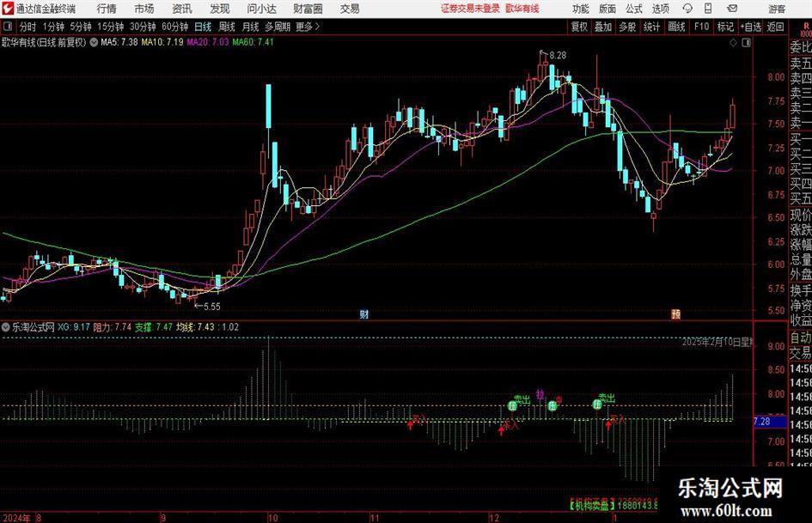The image size is (812, 523).
Task: Click the 标记 toolbar button
Action: click(725, 27)
